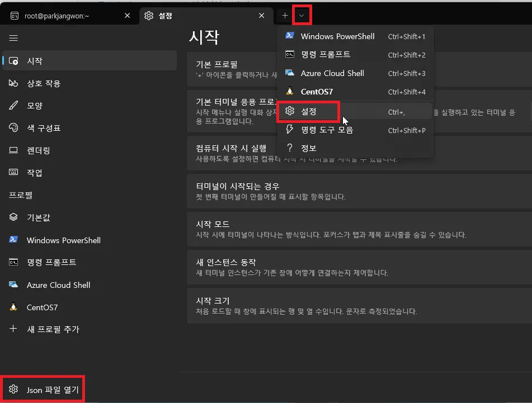Select 명령 프롬프트 profile in sidebar
532x403 pixels.
pos(90,262)
